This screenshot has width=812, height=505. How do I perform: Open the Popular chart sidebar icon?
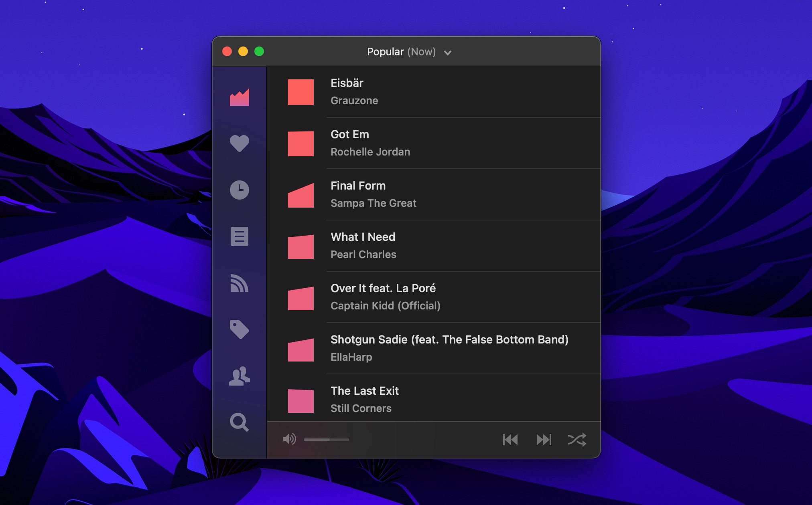pyautogui.click(x=239, y=97)
